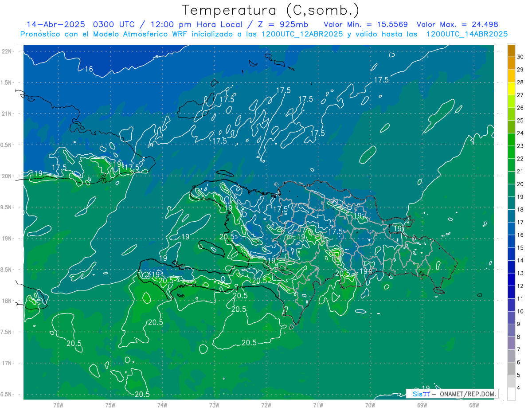
Task: Click the "16" contour label on map
Action: [89, 69]
